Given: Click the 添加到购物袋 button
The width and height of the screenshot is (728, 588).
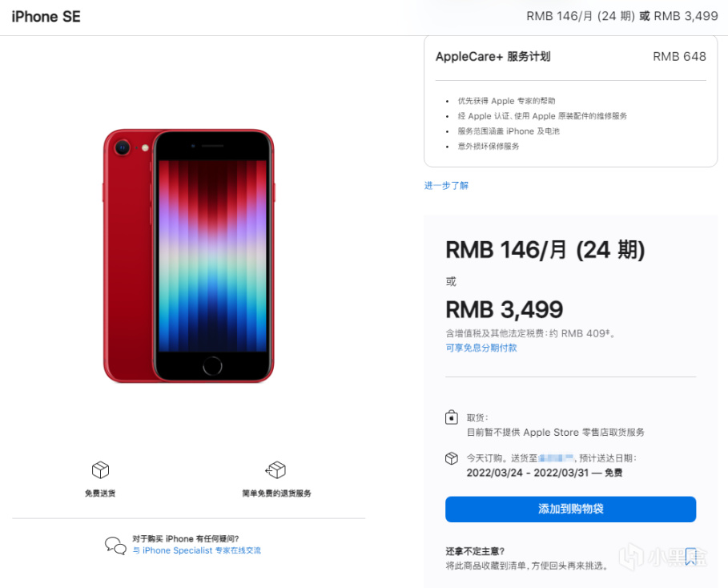Looking at the screenshot, I should tap(570, 509).
